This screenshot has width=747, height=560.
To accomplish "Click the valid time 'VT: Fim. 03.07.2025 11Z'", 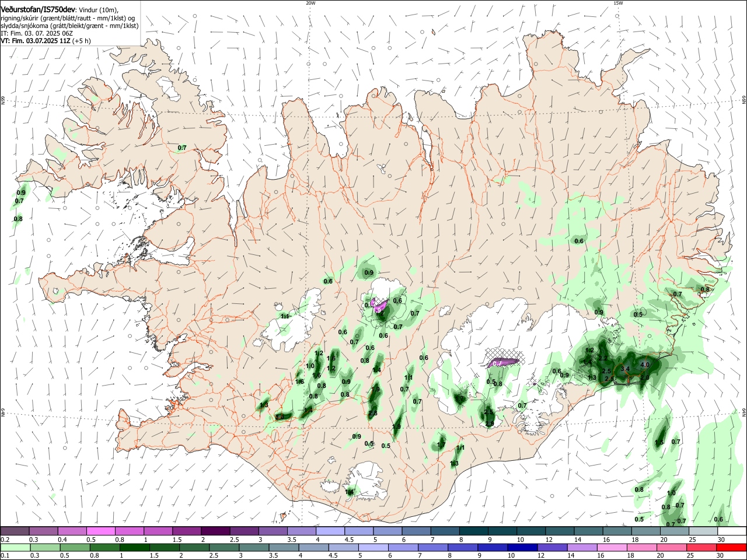I will point(35,41).
